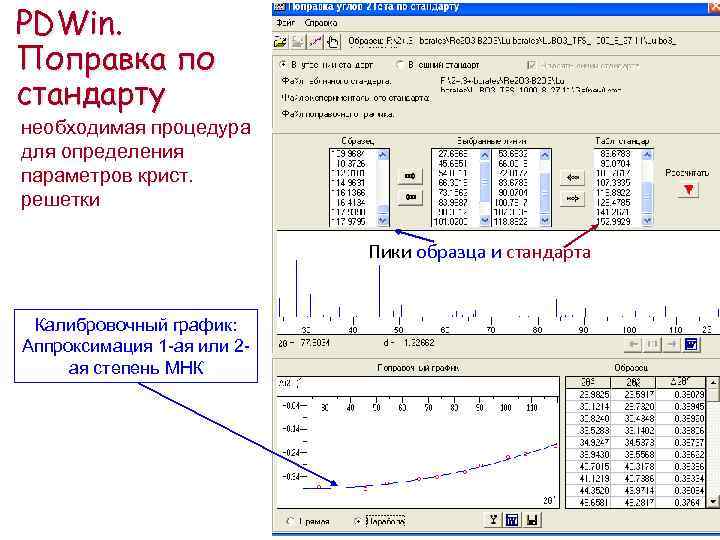Click standard table list scroll-down arrow
720x540 pixels.
point(647,220)
